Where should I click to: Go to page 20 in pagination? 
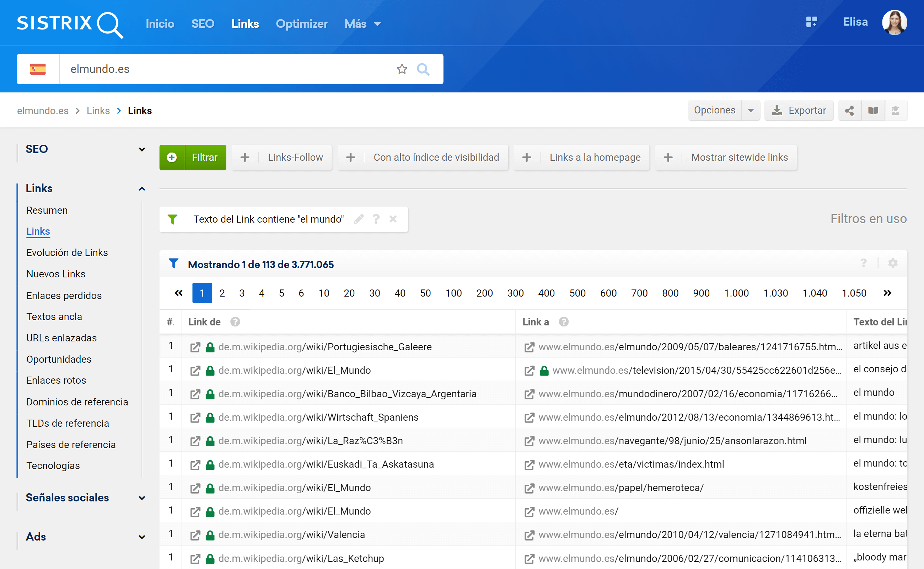coord(349,293)
